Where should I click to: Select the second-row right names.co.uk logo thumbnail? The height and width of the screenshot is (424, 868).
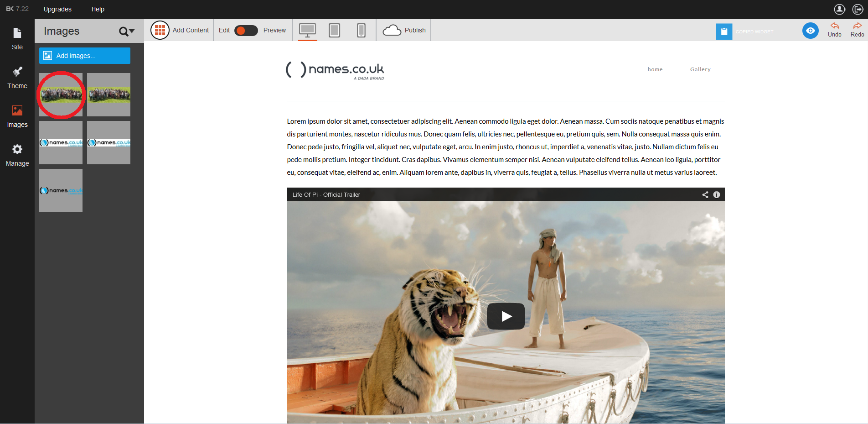click(108, 142)
